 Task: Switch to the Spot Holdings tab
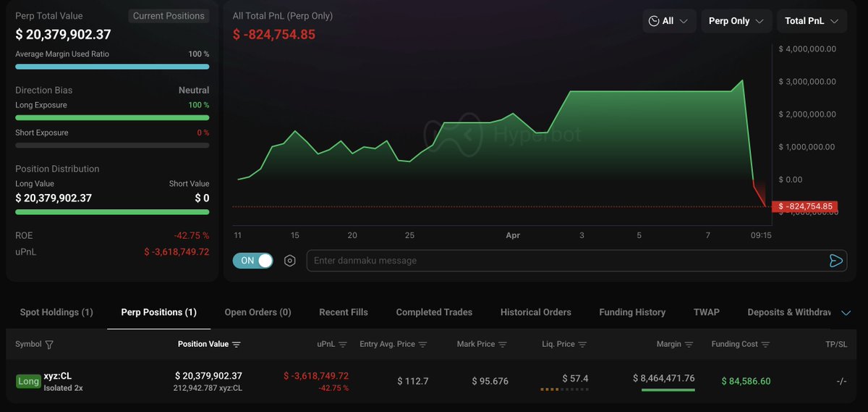coord(56,312)
